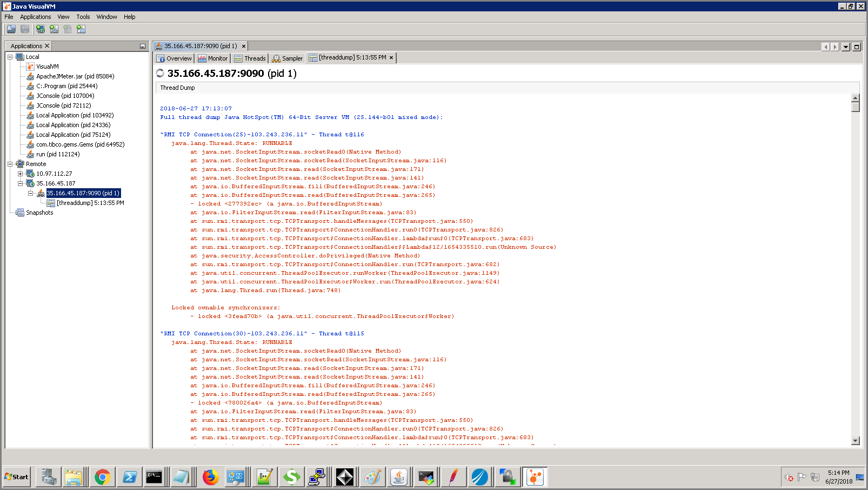This screenshot has width=868, height=490.
Task: Collapse the Remote tree node
Action: 10,164
